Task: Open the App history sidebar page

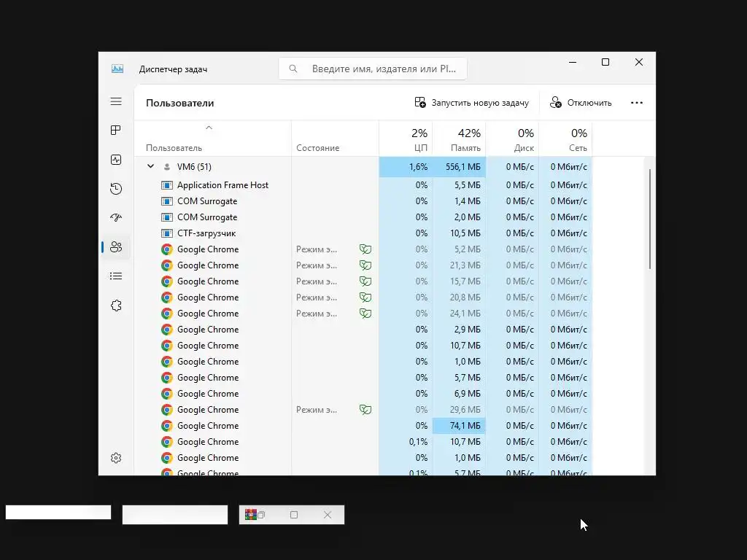Action: point(116,189)
